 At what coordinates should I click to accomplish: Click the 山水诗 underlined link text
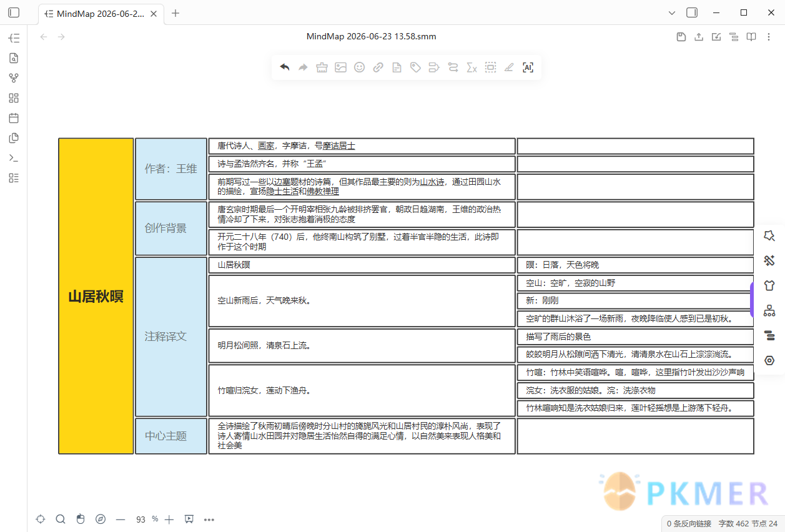pyautogui.click(x=432, y=182)
